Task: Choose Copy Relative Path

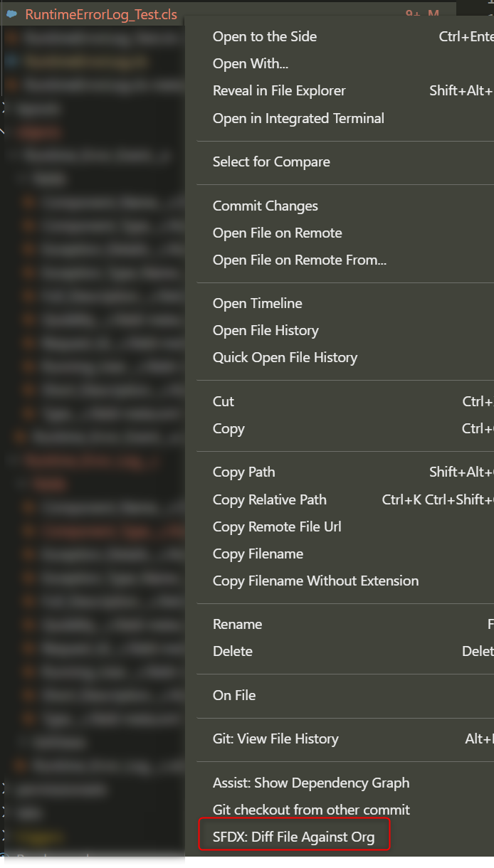Action: (x=269, y=499)
